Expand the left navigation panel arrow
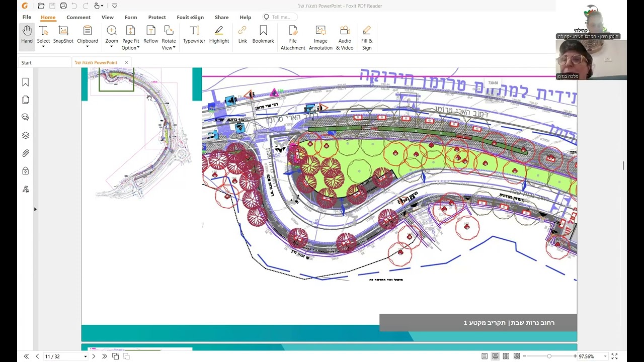This screenshot has width=644, height=362. (35, 209)
